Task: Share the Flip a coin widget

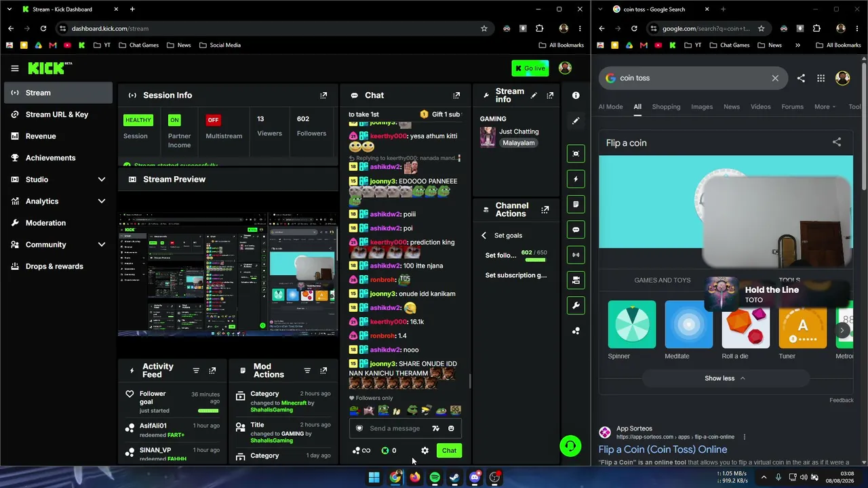Action: click(x=837, y=142)
